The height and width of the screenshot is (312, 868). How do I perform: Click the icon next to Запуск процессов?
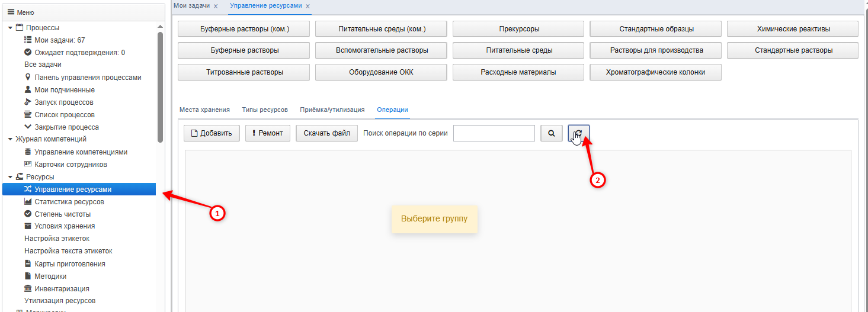coord(28,102)
